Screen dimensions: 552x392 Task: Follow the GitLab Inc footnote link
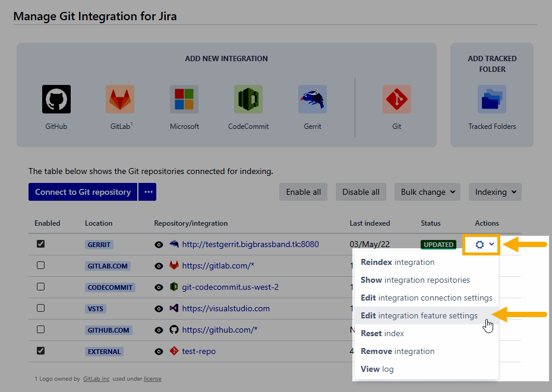point(96,378)
